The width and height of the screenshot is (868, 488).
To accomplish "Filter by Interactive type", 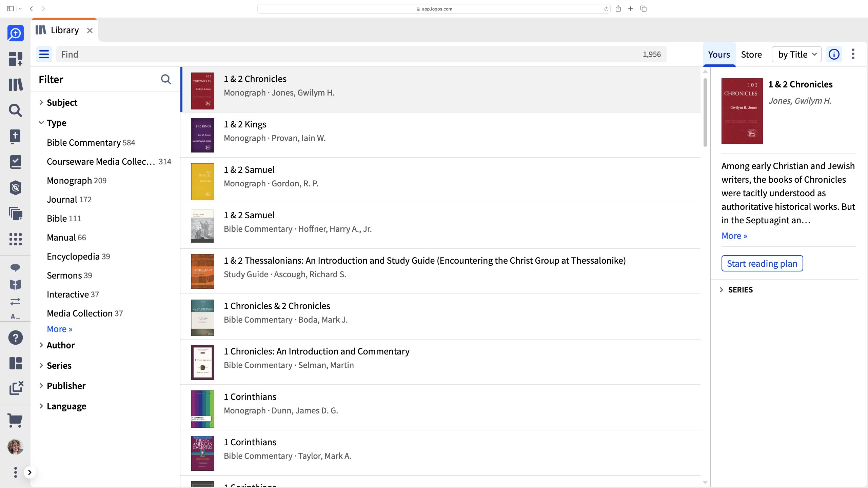I will [x=73, y=294].
